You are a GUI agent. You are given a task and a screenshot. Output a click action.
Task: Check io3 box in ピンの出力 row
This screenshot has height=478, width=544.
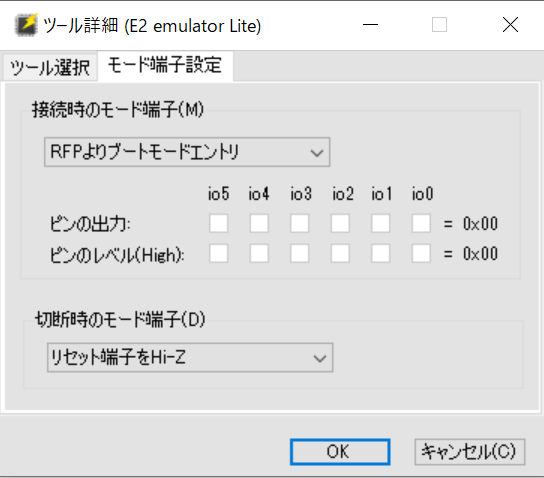click(300, 223)
